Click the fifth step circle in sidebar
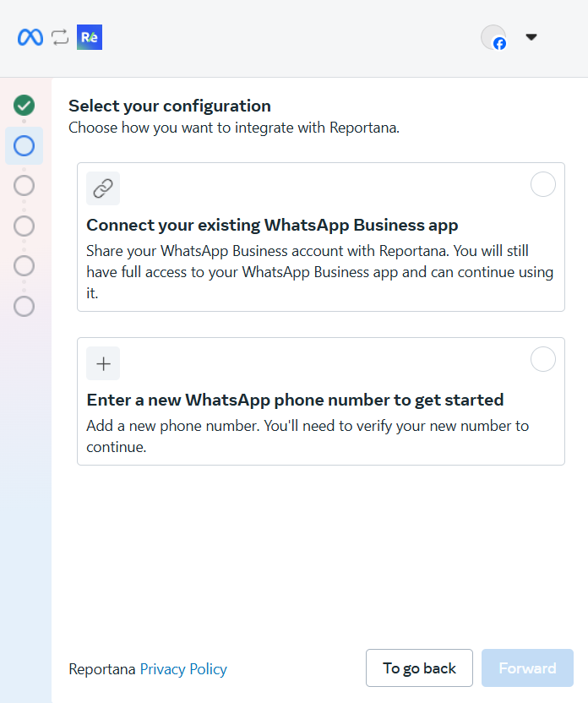The width and height of the screenshot is (588, 703). click(24, 265)
